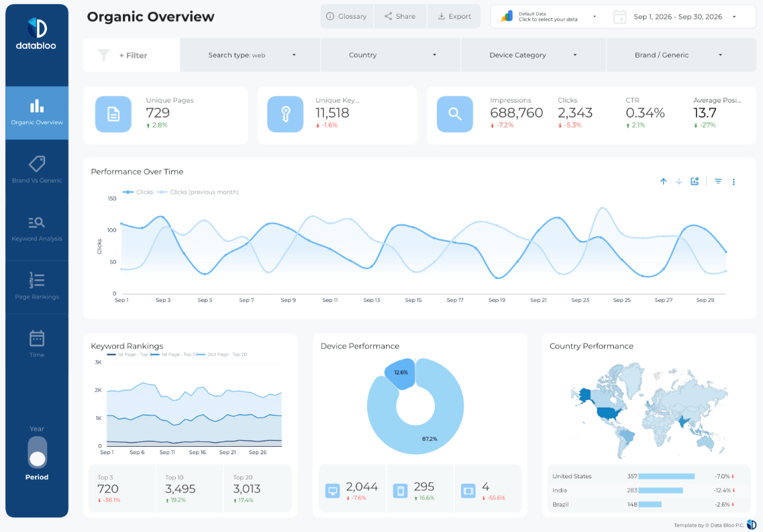Image resolution: width=763 pixels, height=532 pixels.
Task: Click the Share button
Action: click(400, 16)
